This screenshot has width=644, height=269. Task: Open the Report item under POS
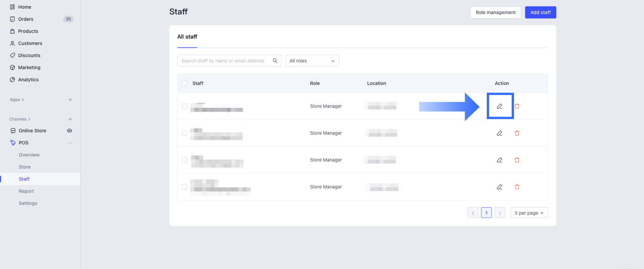point(26,191)
